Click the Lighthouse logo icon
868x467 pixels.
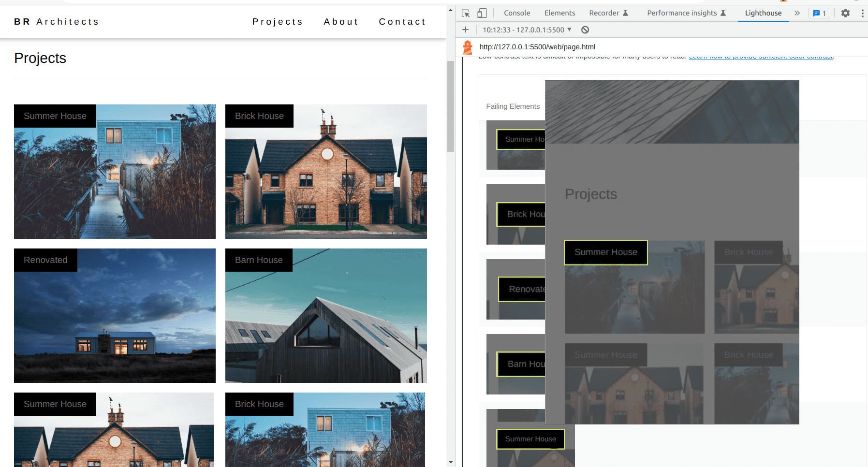coord(468,47)
